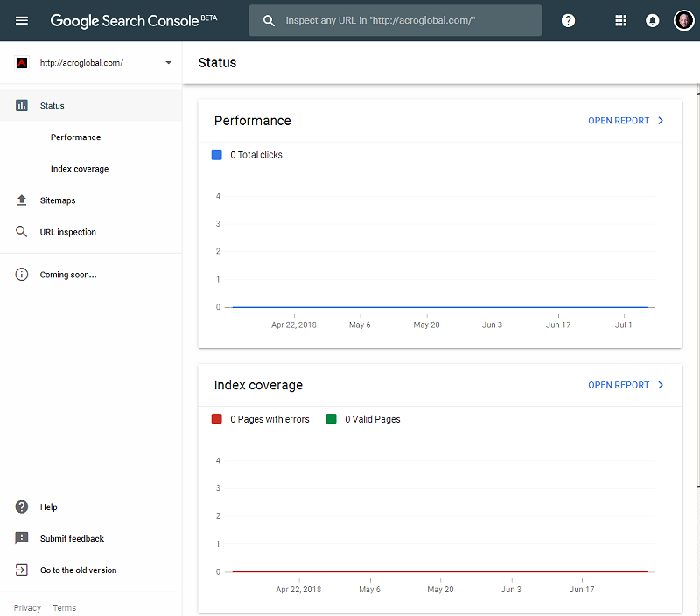This screenshot has height=616, width=700.
Task: Click the '0 Valid Pages' legend text
Action: point(373,419)
